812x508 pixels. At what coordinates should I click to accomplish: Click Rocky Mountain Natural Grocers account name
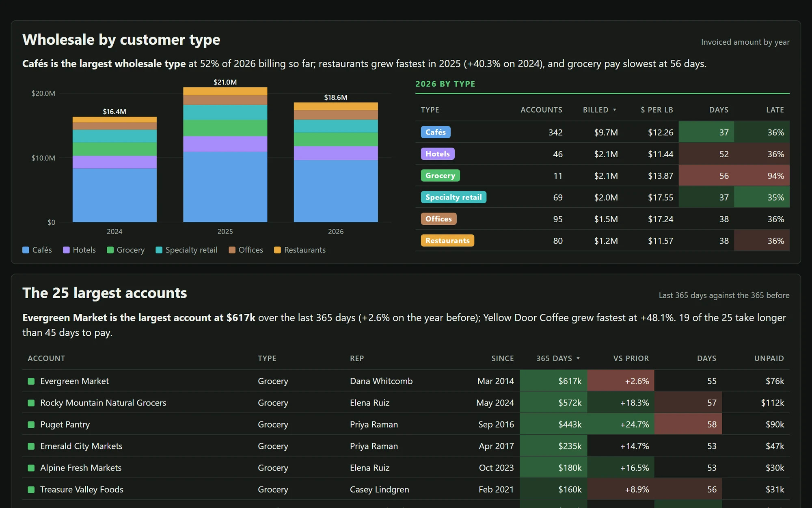coord(103,403)
